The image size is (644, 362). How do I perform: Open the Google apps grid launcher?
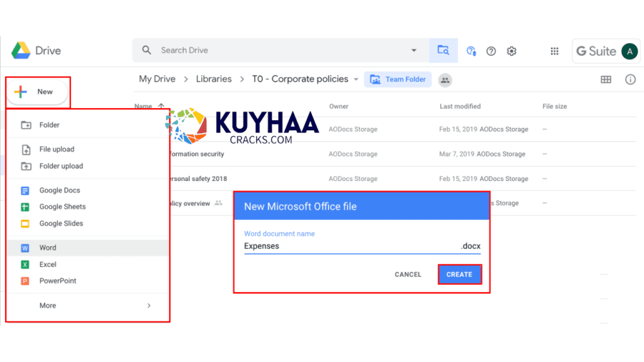click(x=555, y=51)
